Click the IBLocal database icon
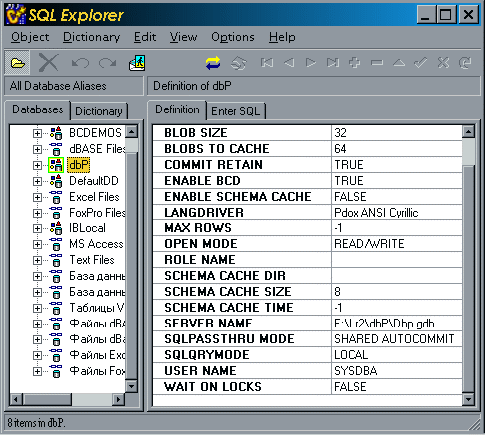 point(56,228)
